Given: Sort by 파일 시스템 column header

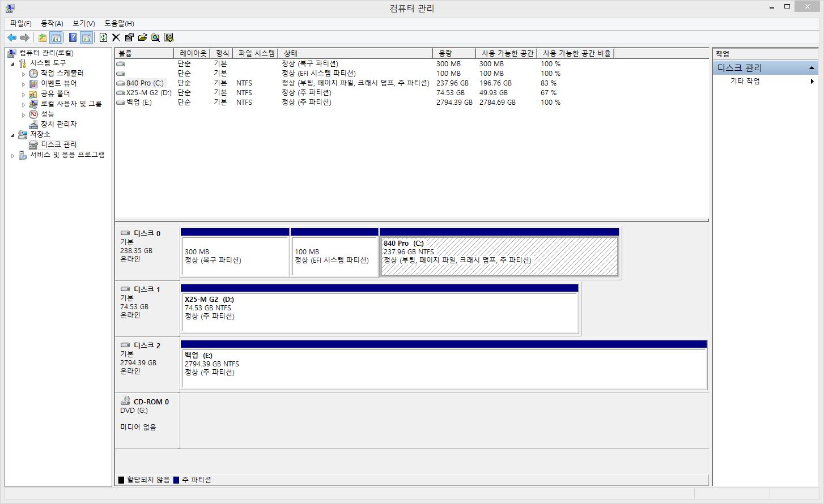Looking at the screenshot, I should 256,53.
